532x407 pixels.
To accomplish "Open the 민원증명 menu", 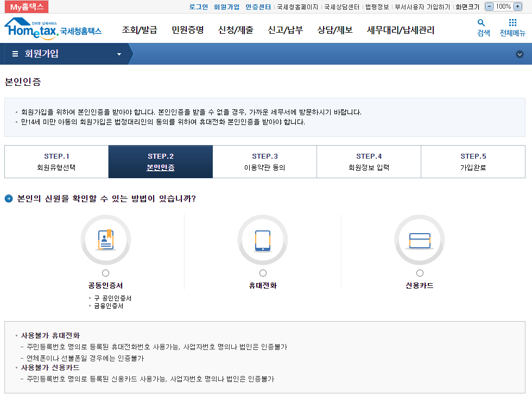I will tap(188, 30).
